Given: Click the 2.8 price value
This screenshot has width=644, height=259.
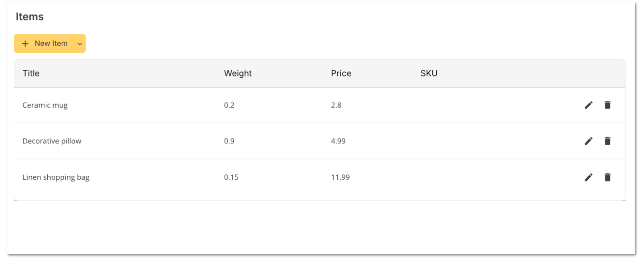Looking at the screenshot, I should (x=336, y=105).
